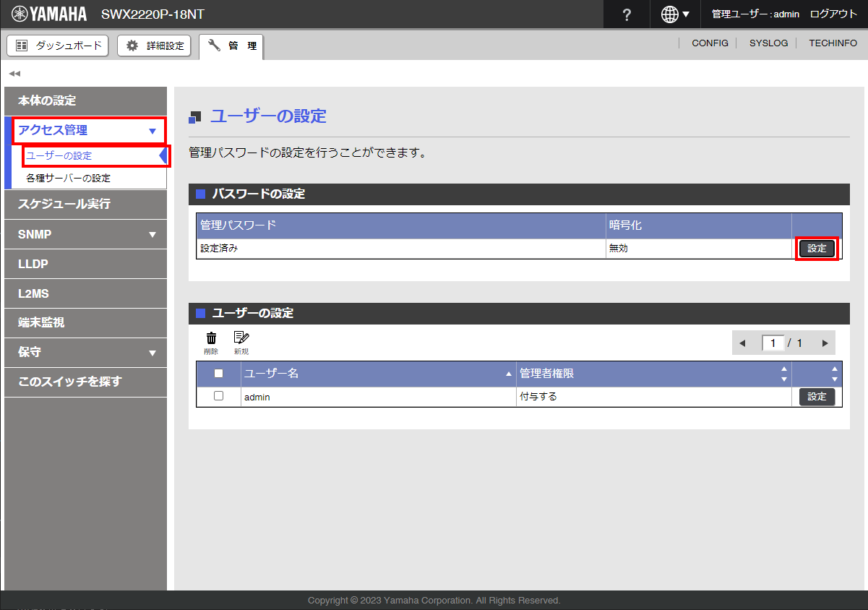The width and height of the screenshot is (868, 610).
Task: Click 設定 button for management password
Action: point(817,249)
